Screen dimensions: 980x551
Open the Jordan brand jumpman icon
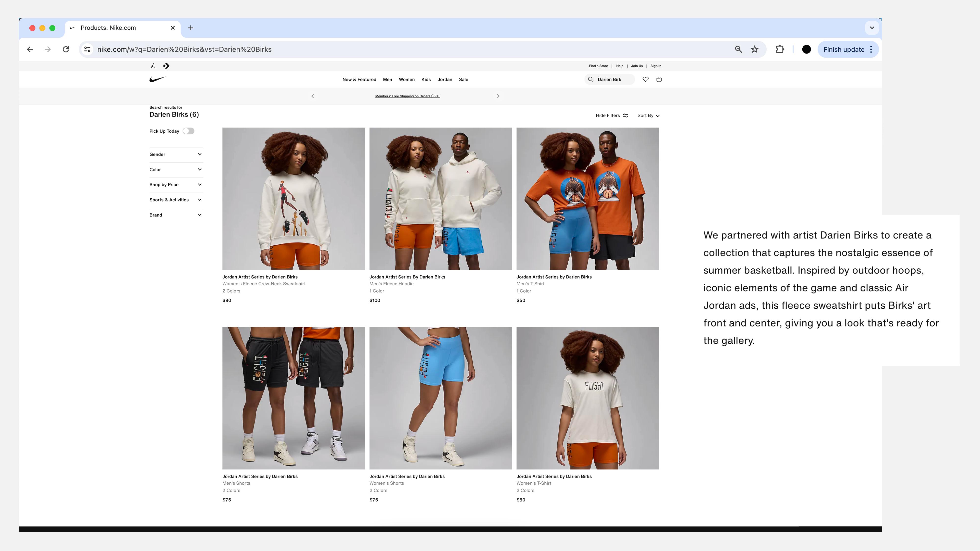(153, 66)
